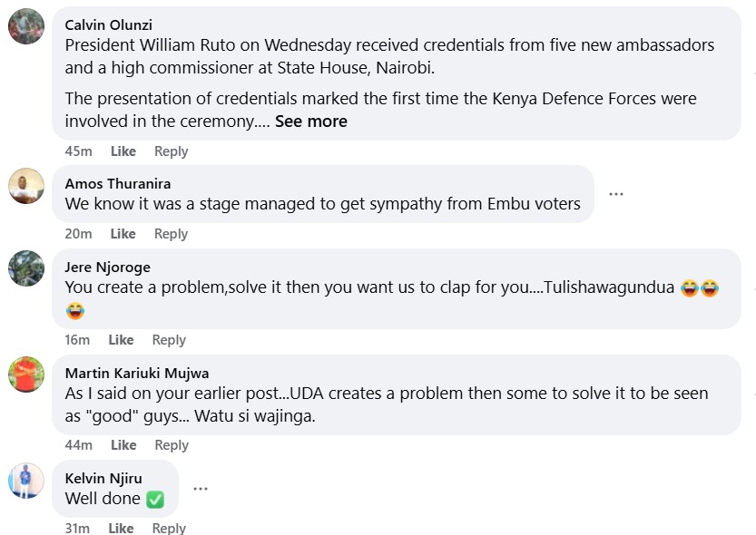
Task: Click Calvin Olunzi's profile picture
Action: [x=26, y=25]
